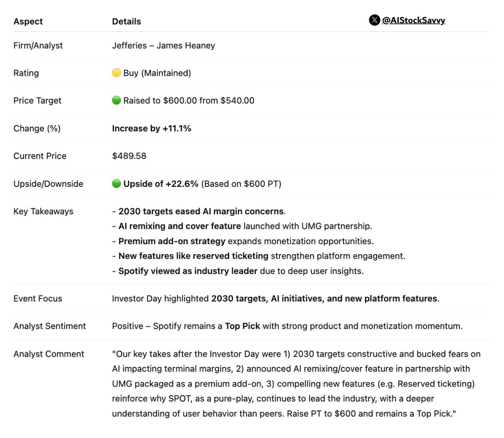Click the Top Pick text in Analyst Sentiment

242,326
